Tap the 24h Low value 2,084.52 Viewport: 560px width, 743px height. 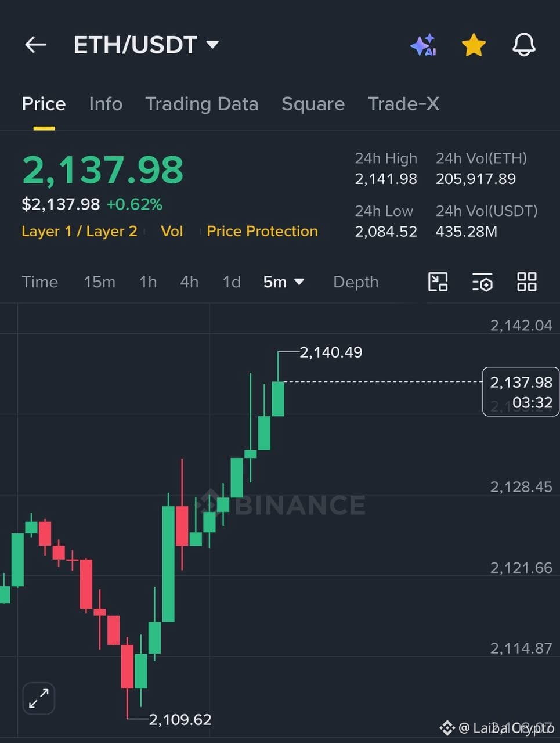tap(386, 232)
